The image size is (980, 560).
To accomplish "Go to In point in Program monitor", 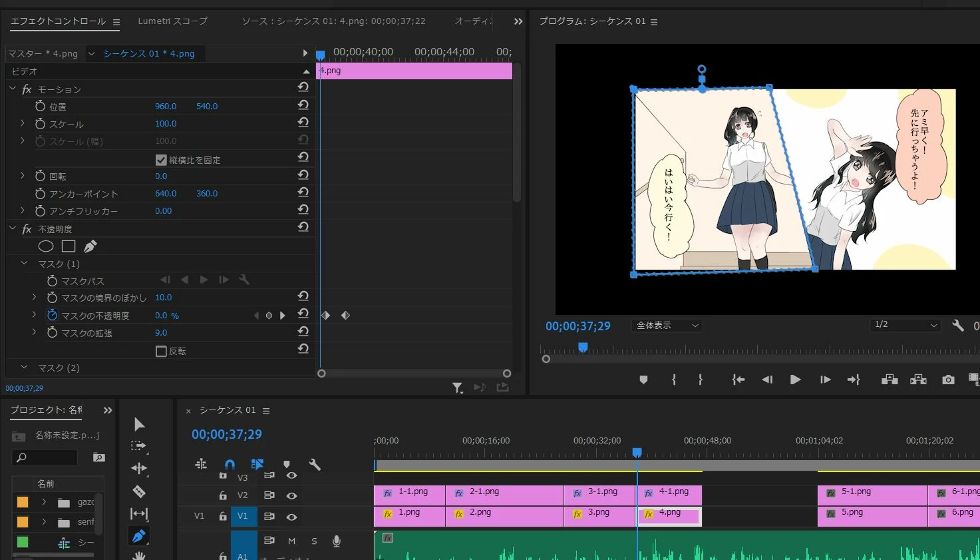I will click(738, 380).
